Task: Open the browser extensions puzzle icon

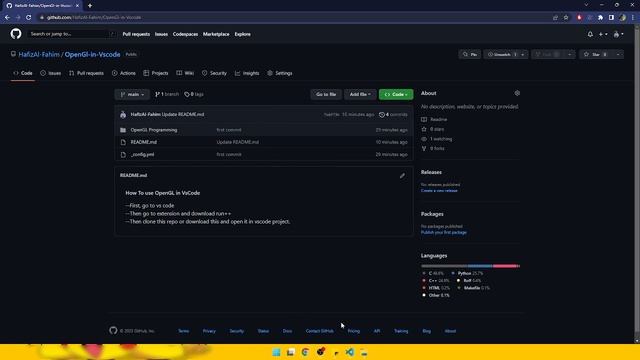Action: tap(600, 18)
